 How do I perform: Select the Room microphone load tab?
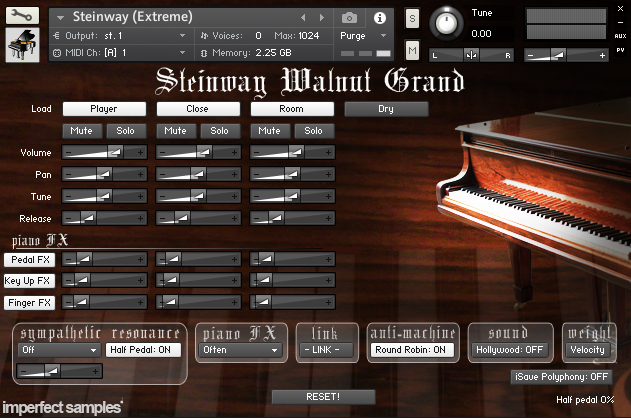(292, 109)
